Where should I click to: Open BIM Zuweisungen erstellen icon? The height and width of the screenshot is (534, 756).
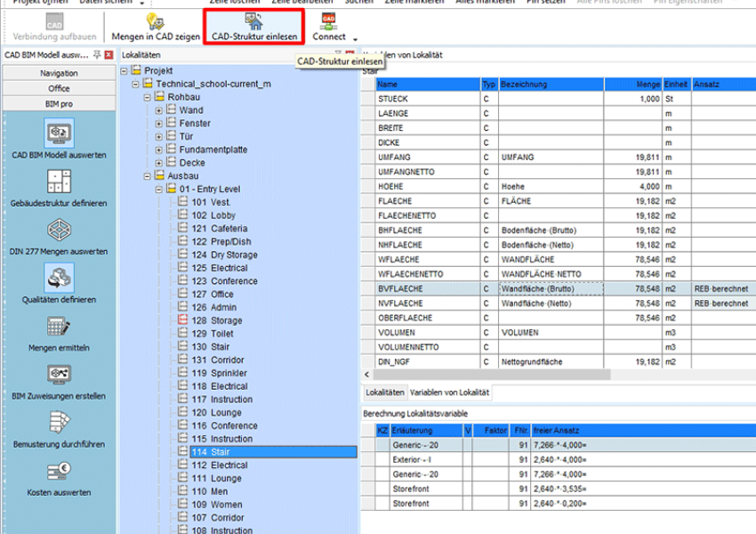click(x=59, y=375)
